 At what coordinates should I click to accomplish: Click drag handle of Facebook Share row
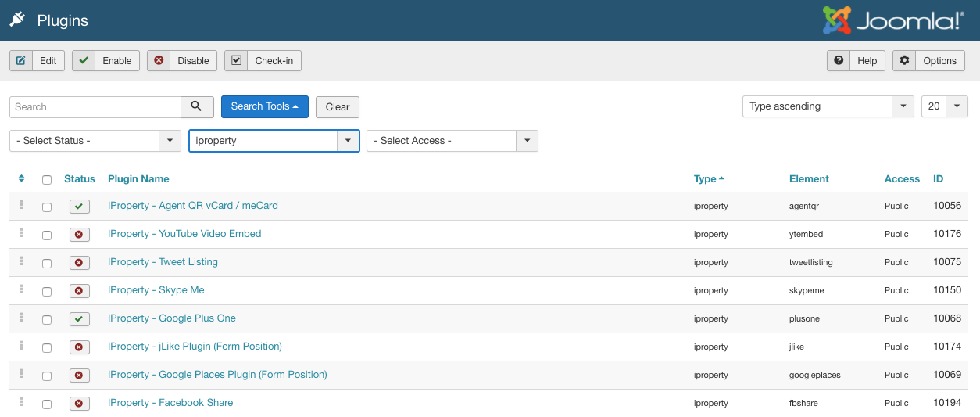pos(21,402)
